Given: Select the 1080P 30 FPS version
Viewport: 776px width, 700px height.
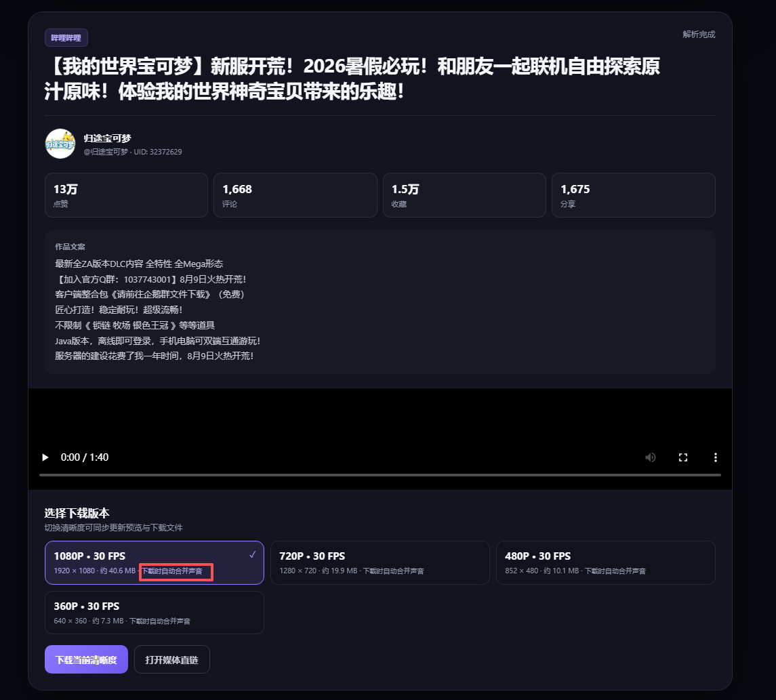Looking at the screenshot, I should tap(155, 562).
